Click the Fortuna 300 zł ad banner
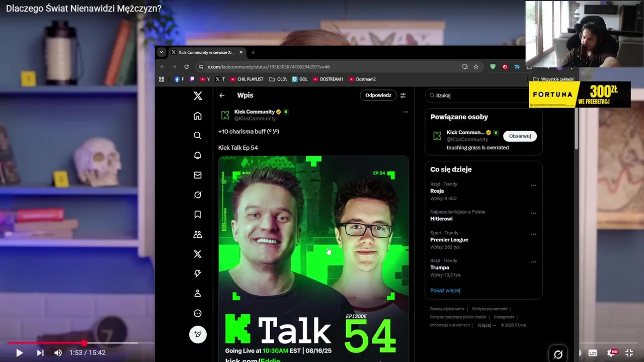The width and height of the screenshot is (644, 362). click(580, 95)
